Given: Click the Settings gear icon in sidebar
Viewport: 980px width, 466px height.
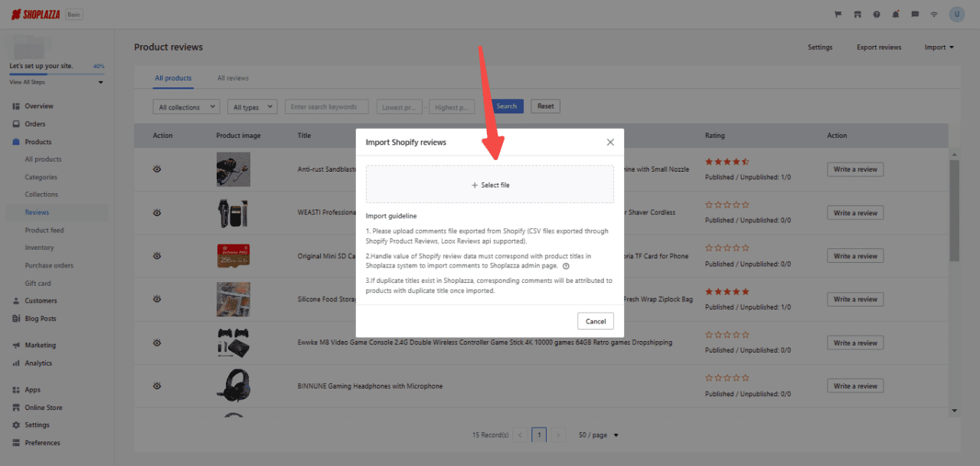Looking at the screenshot, I should click(x=16, y=425).
